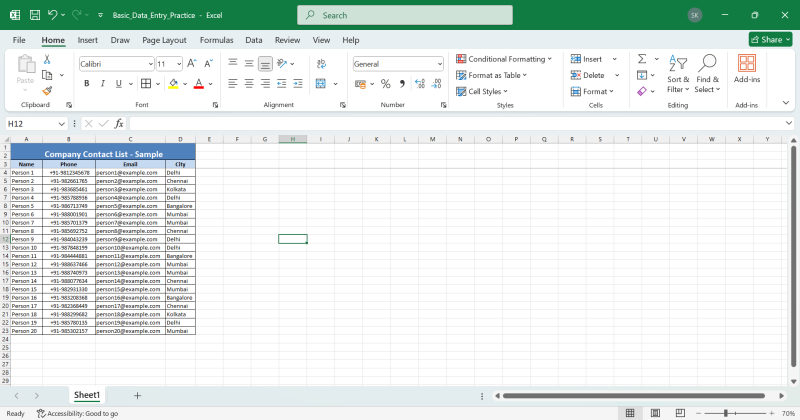The height and width of the screenshot is (420, 800).
Task: Toggle Middle Align alignment
Action: [249, 64]
